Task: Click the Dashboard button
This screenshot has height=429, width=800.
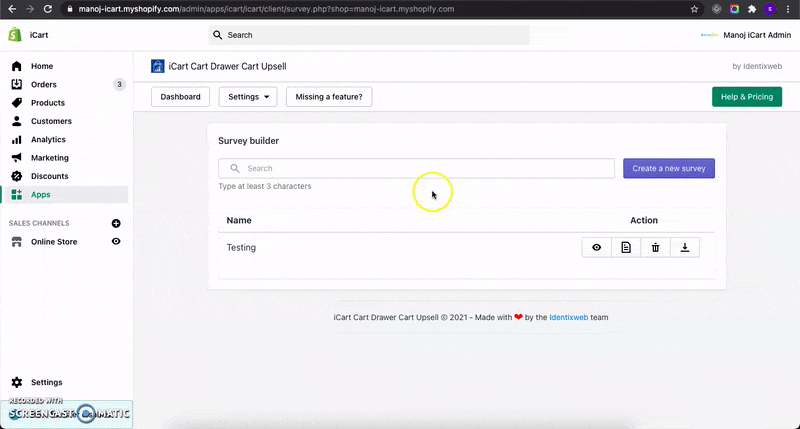Action: tap(181, 97)
